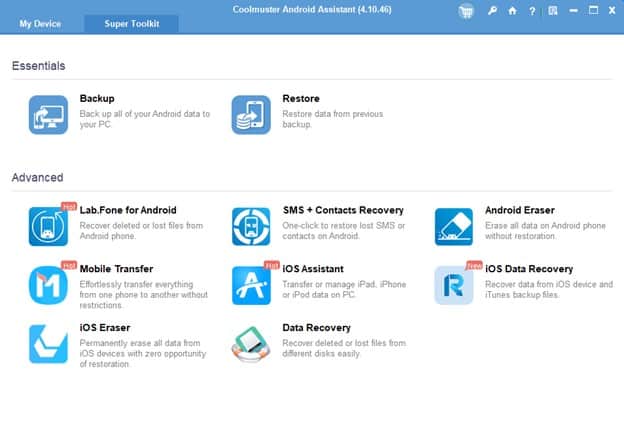Click "Recover data from iOS device" description
The image size is (624, 429).
549,290
